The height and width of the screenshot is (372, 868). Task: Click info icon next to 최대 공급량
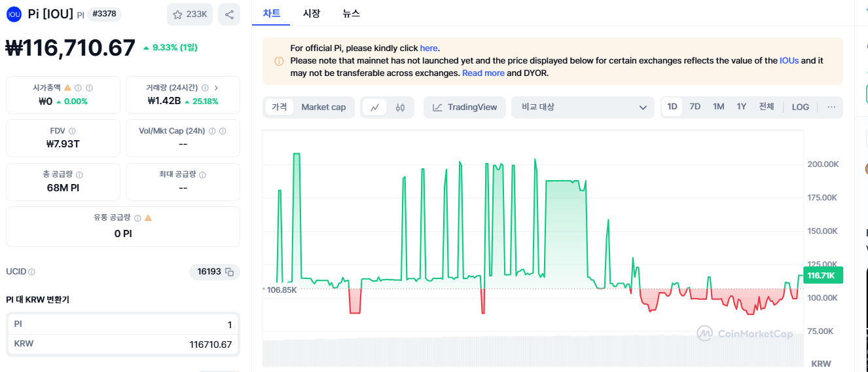pos(202,175)
